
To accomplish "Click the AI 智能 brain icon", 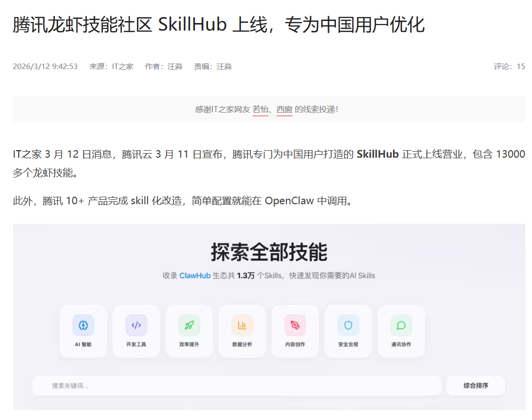I will click(83, 325).
